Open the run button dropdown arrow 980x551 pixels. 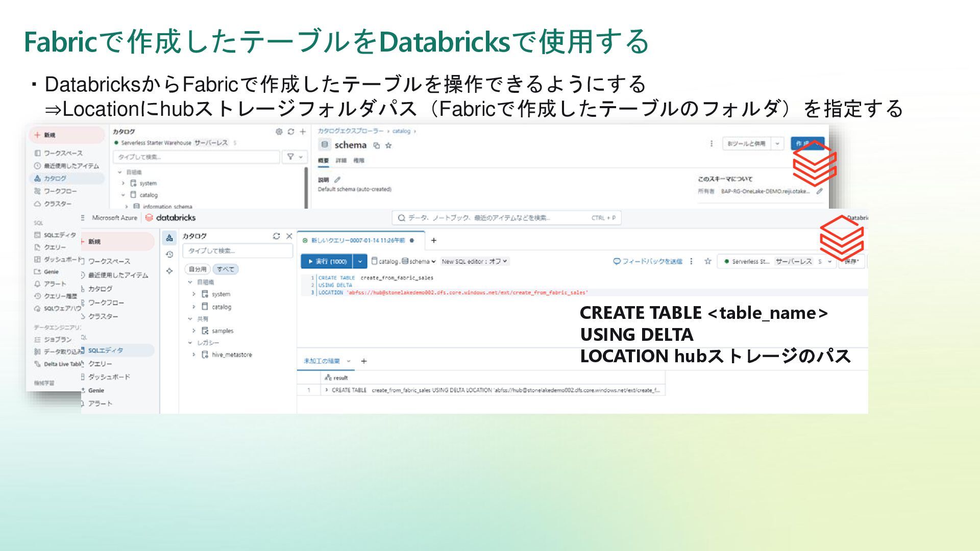click(x=360, y=261)
